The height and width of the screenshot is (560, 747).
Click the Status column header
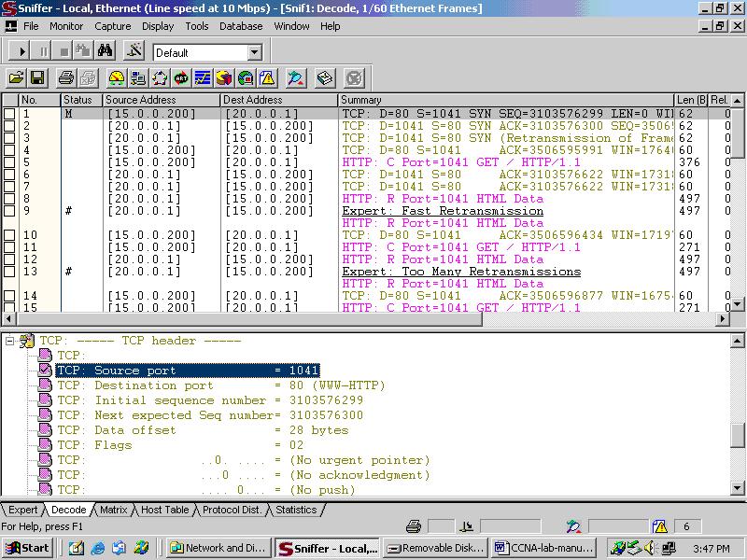tap(81, 100)
